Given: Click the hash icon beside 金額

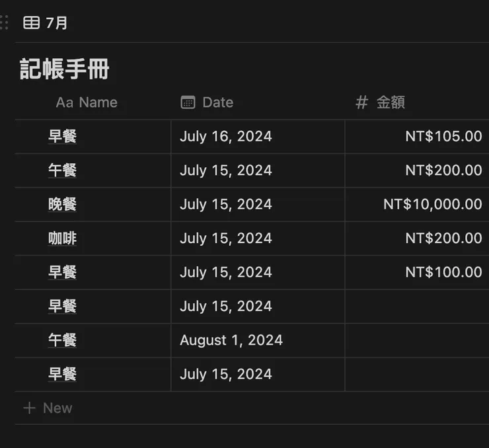Looking at the screenshot, I should coord(361,102).
